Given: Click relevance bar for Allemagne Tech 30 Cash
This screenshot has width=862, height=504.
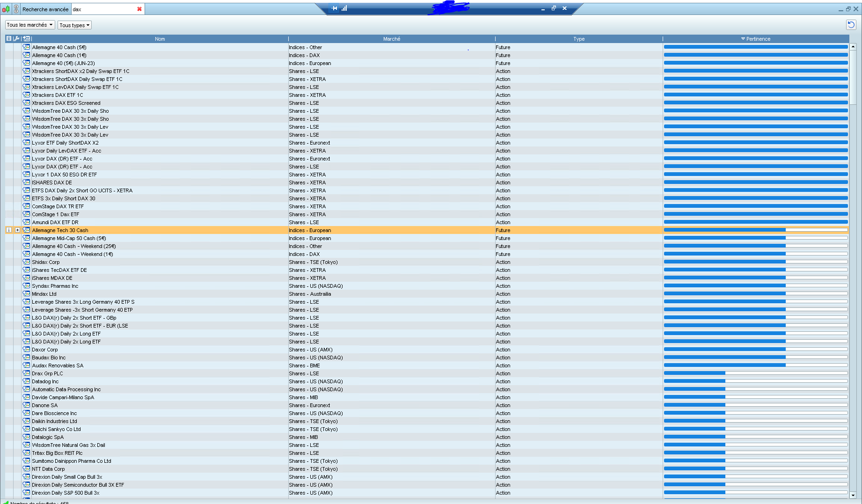Looking at the screenshot, I should (x=756, y=230).
